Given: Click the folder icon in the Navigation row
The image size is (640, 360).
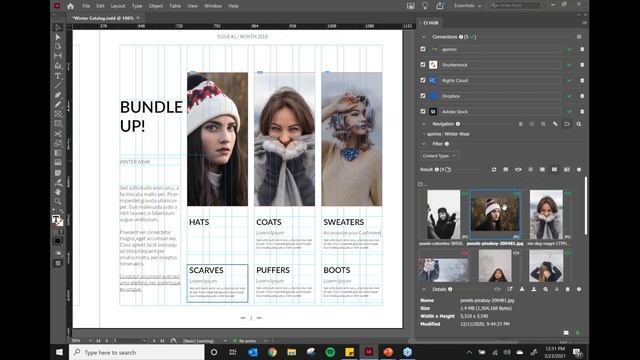Looking at the screenshot, I should tap(567, 124).
